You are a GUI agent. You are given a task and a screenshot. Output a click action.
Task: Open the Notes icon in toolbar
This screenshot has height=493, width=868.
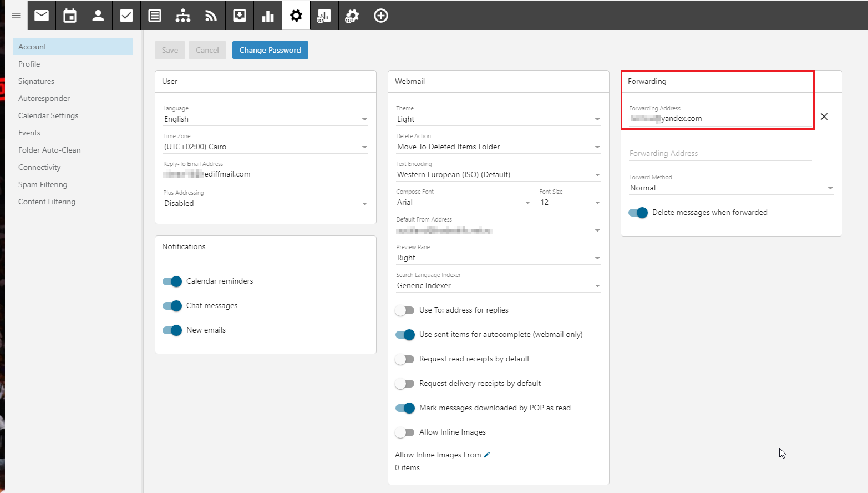[x=155, y=16]
